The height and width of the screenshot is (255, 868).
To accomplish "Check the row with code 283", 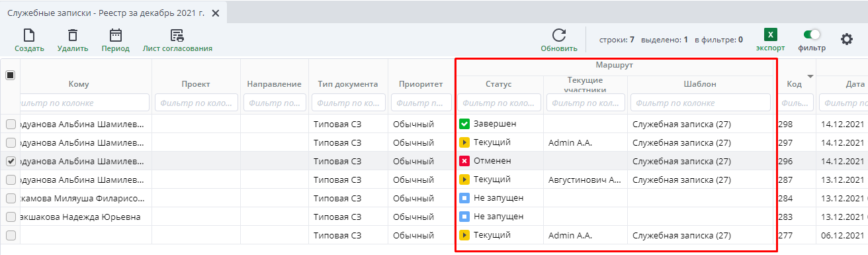I will click(x=10, y=217).
